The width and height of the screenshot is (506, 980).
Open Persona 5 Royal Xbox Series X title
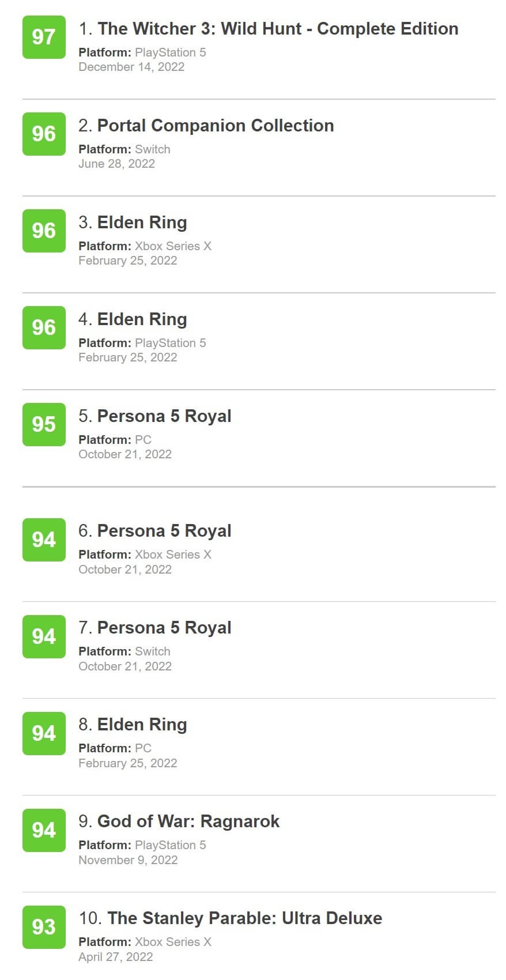(x=164, y=531)
